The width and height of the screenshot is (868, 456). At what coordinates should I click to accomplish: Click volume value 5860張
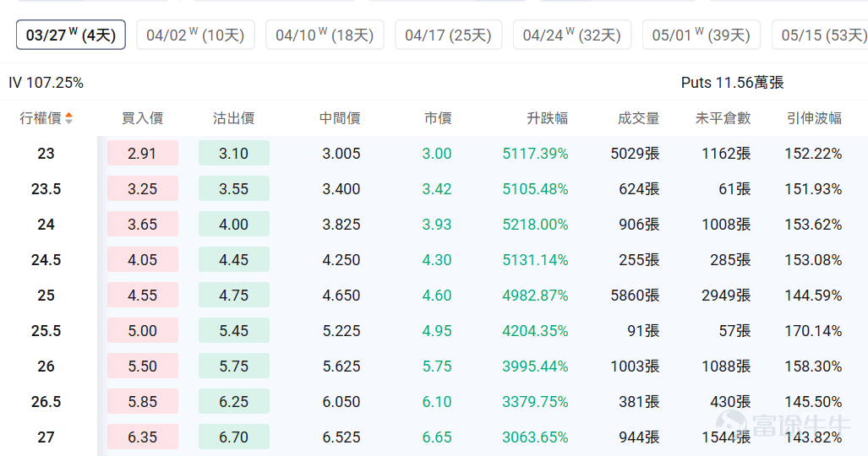click(635, 295)
